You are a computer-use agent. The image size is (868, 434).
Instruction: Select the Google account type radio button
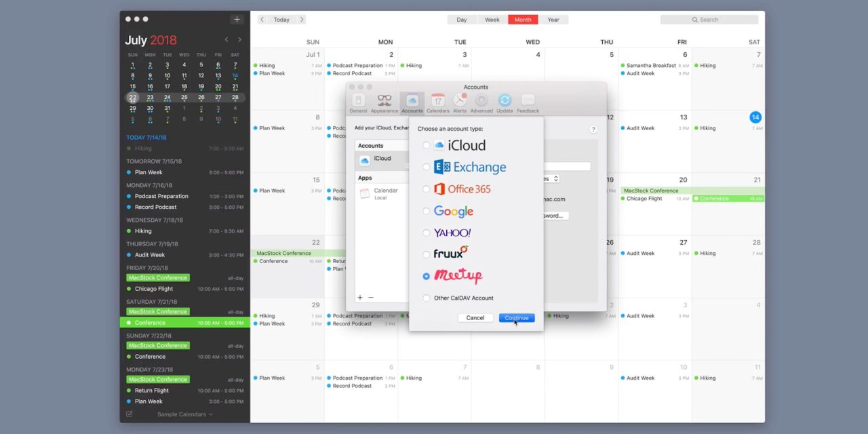coord(426,211)
